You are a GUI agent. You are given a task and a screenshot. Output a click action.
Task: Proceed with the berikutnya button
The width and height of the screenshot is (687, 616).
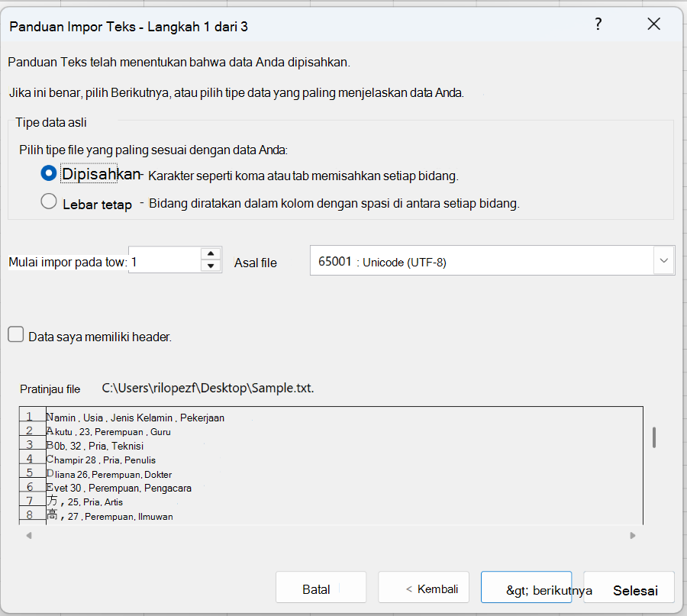pyautogui.click(x=526, y=587)
